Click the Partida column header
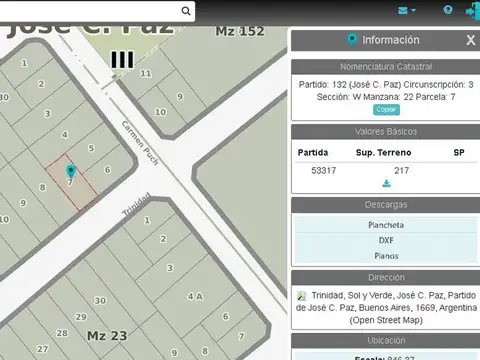The height and width of the screenshot is (360, 480). (x=313, y=153)
